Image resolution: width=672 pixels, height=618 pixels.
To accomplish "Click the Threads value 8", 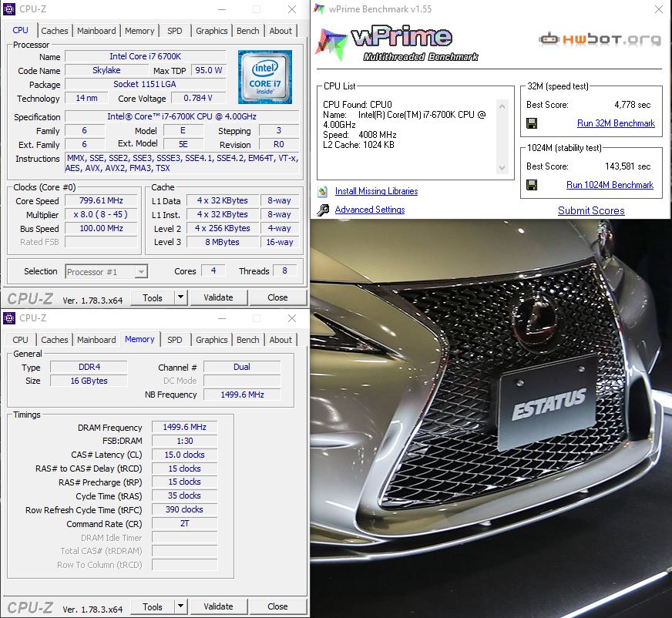I will (284, 271).
